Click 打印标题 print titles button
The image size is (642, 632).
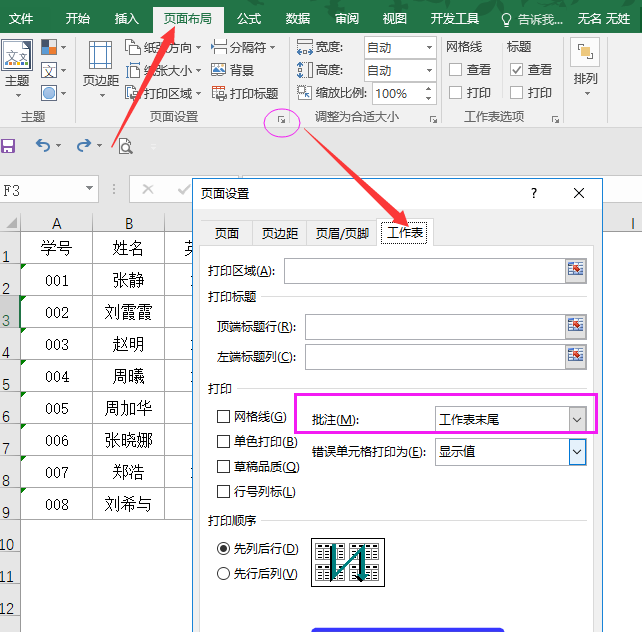[245, 93]
